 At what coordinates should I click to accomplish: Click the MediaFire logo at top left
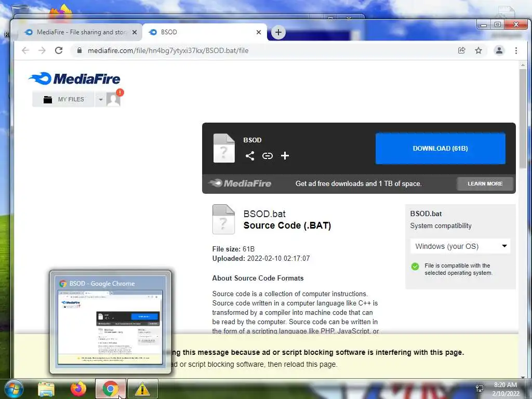(75, 79)
